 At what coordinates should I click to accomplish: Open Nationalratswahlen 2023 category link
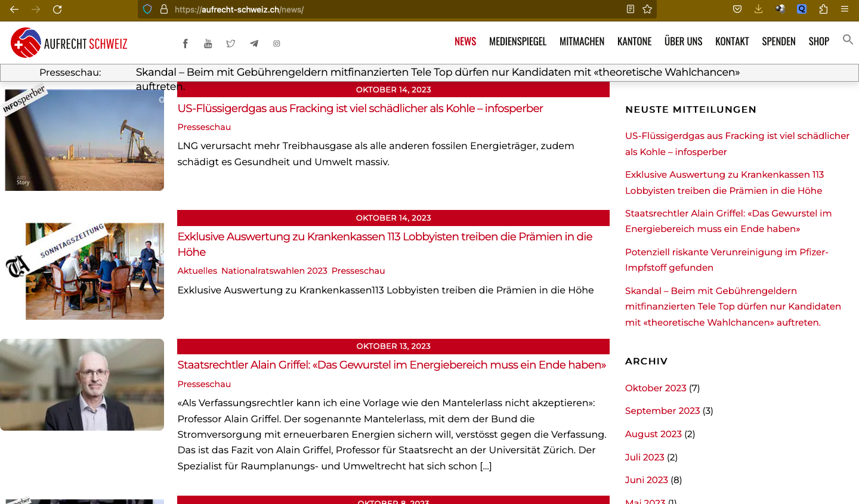click(x=274, y=271)
